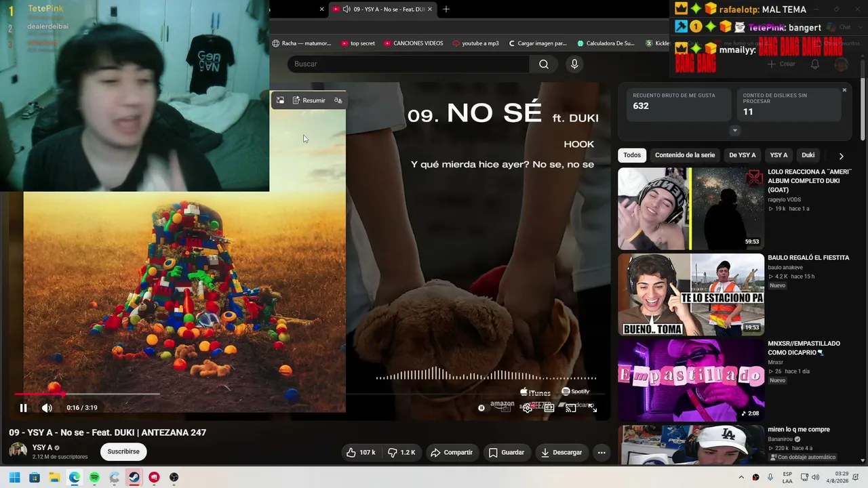This screenshot has width=868, height=488.
Task: Cast the video to a device
Action: (570, 408)
